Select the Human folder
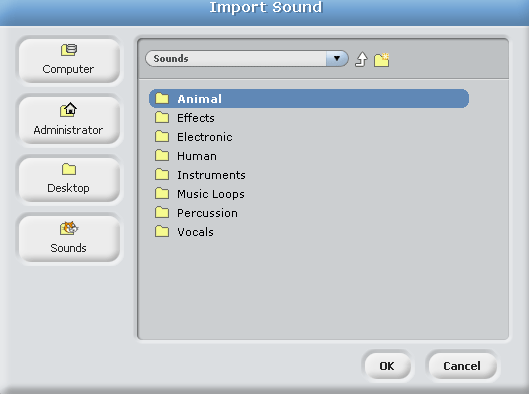Screen dimensions: 529x394 309,156
